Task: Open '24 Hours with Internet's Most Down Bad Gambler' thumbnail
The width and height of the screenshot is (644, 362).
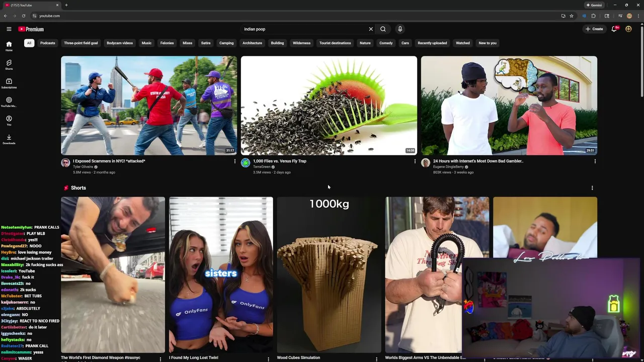Action: click(509, 105)
